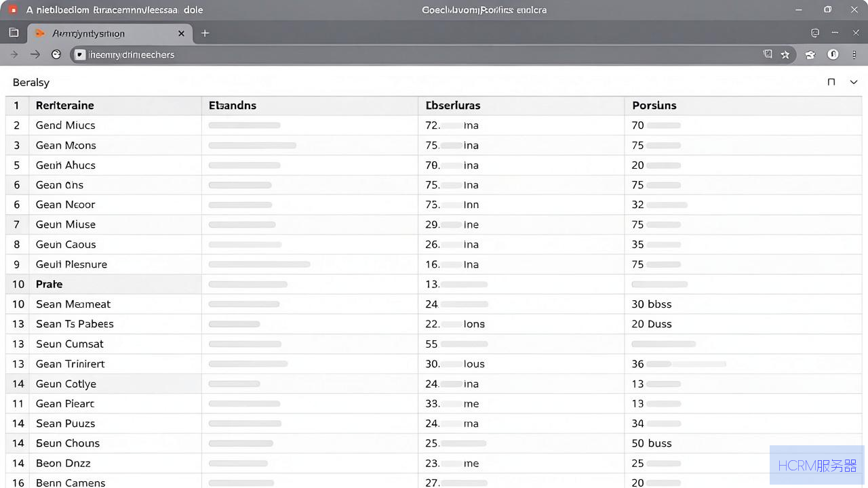The image size is (868, 488).
Task: Select the Gend Miucs row
Action: [434, 125]
